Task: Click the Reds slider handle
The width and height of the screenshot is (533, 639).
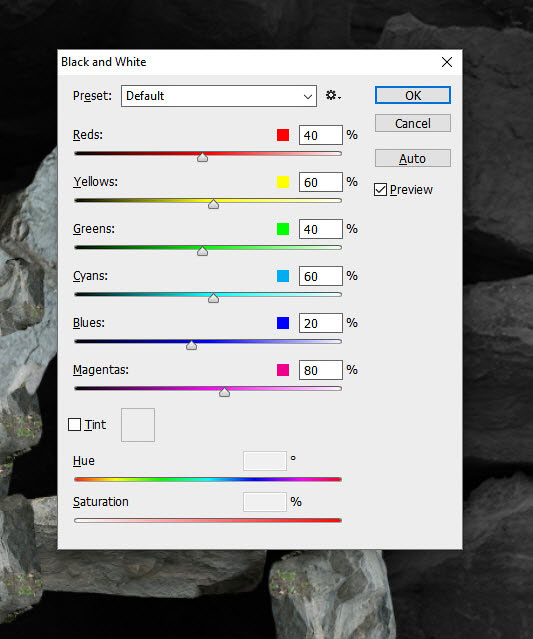Action: point(203,157)
